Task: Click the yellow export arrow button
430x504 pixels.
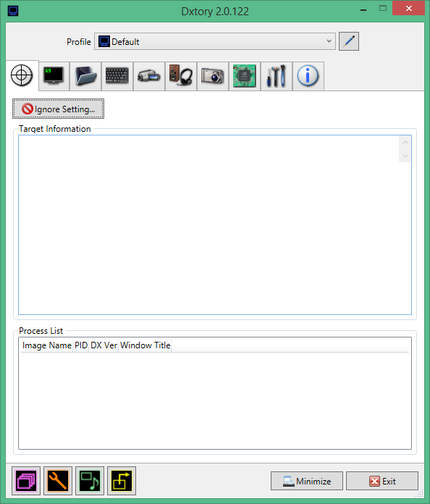Action: pyautogui.click(x=122, y=481)
